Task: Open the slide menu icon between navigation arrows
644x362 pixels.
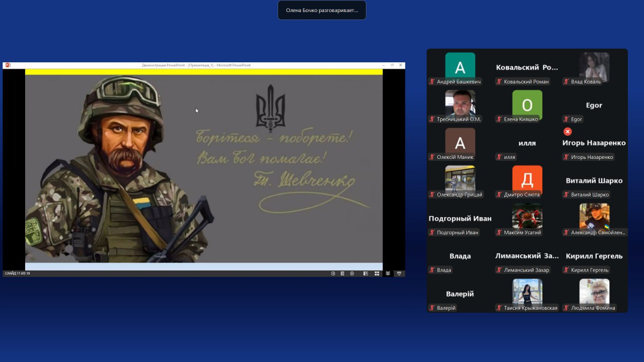Action: pyautogui.click(x=342, y=274)
